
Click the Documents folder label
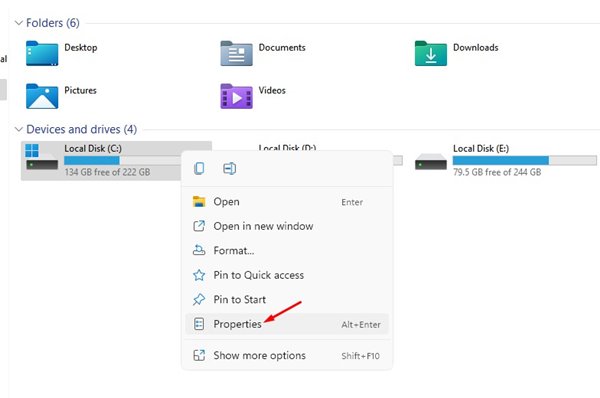point(282,47)
